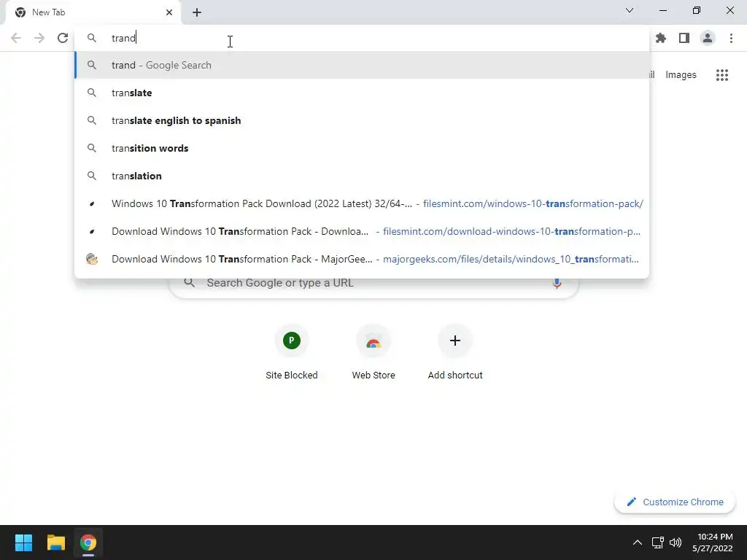The height and width of the screenshot is (560, 747).
Task: Open the filesmint.com/windows-10-transformation-pack suggestion
Action: 362,203
